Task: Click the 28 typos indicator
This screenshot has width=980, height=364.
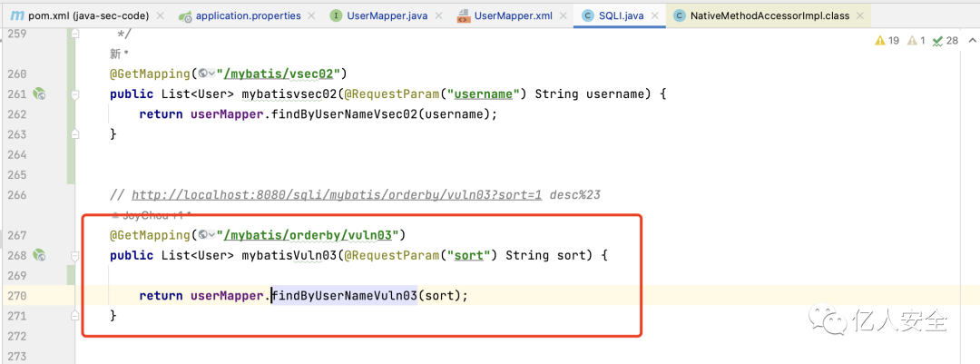Action: (945, 41)
